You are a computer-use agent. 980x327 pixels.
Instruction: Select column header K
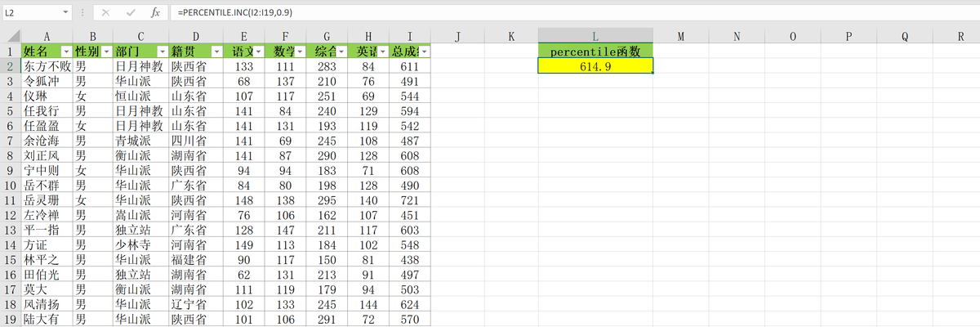tap(511, 36)
